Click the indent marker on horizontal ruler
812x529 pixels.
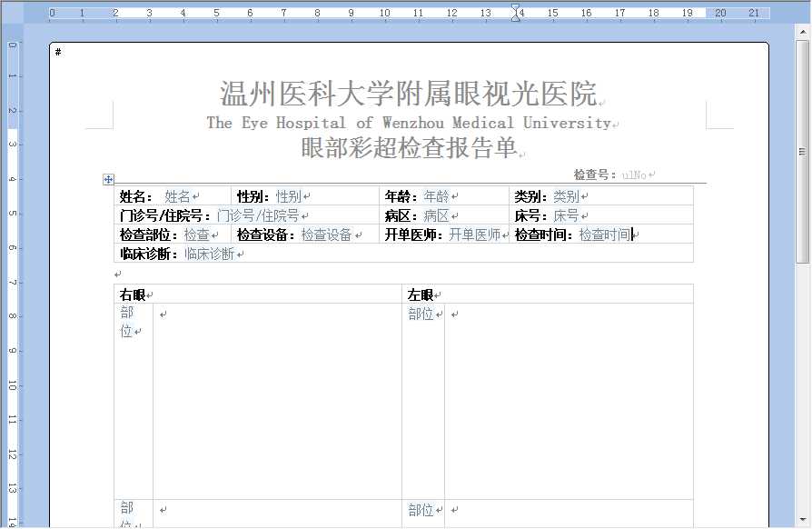pos(516,13)
